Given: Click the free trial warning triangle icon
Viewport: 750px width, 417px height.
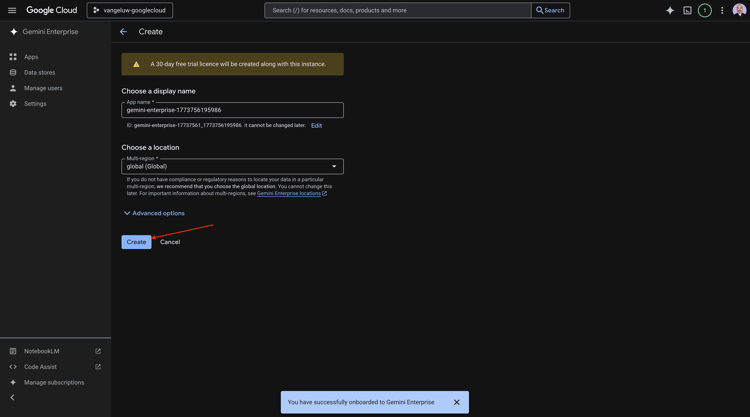Looking at the screenshot, I should [x=136, y=64].
